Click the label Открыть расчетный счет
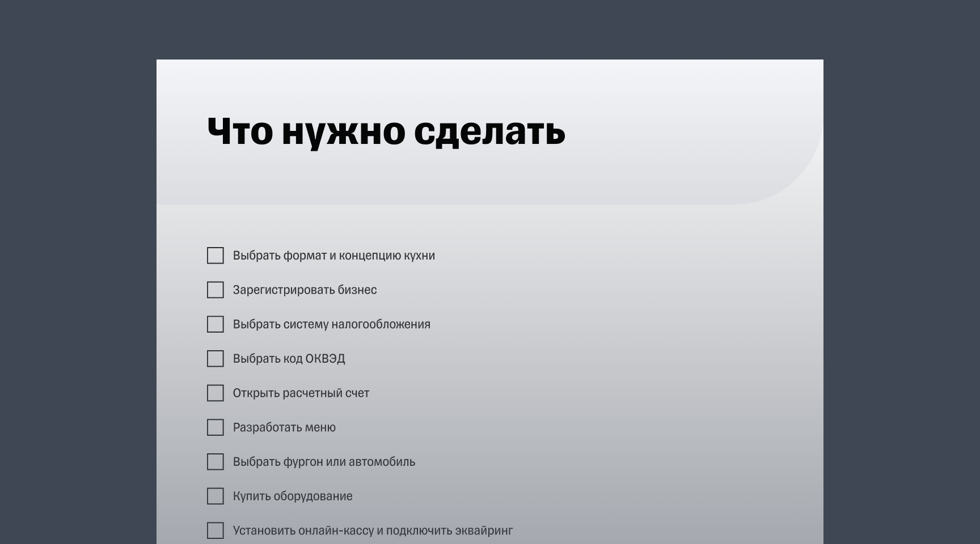The image size is (980, 544). click(301, 393)
